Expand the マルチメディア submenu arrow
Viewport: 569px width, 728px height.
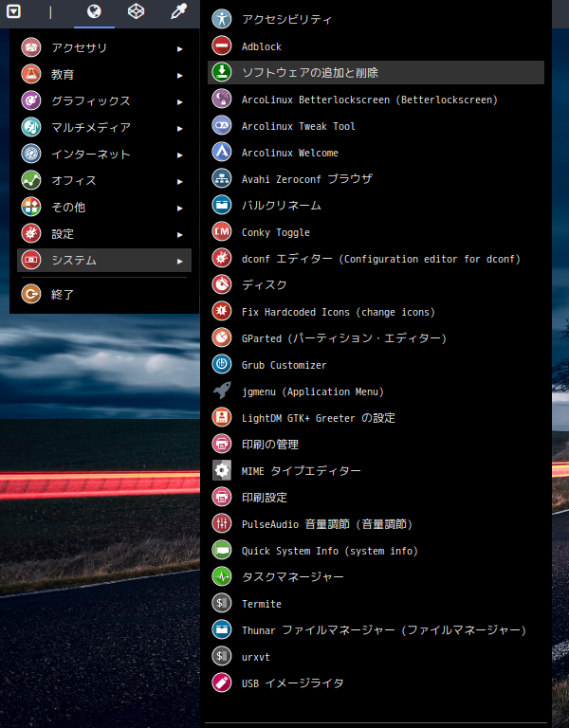click(x=180, y=129)
